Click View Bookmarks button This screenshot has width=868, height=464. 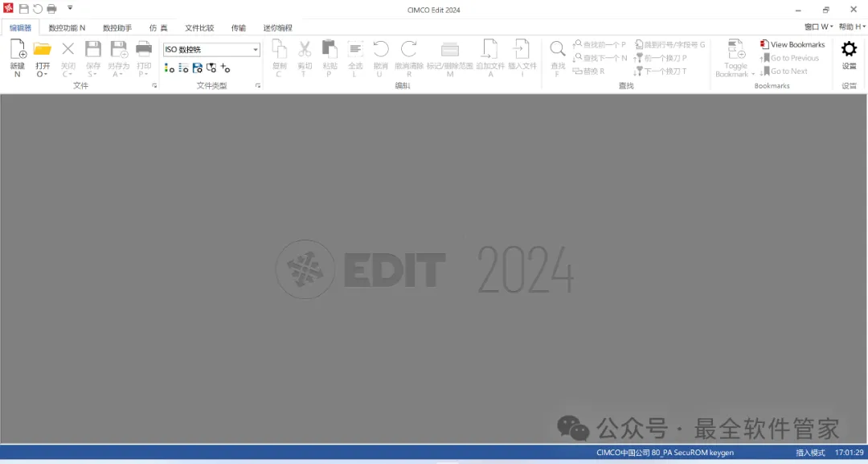click(x=792, y=44)
